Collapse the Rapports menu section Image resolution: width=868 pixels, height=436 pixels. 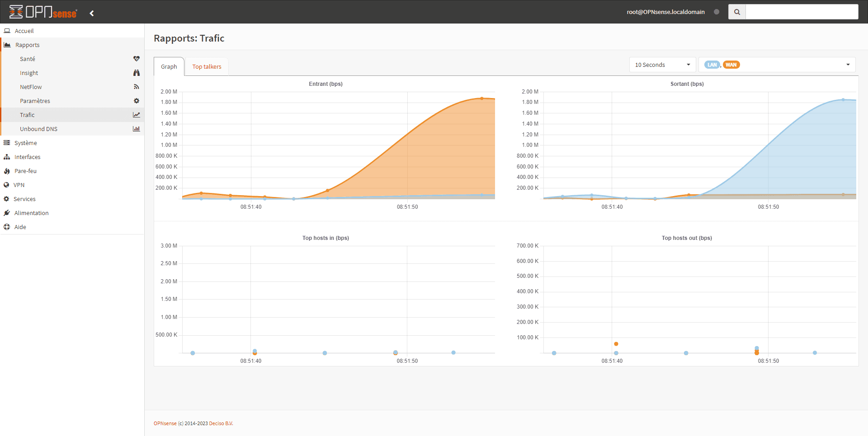tap(27, 45)
